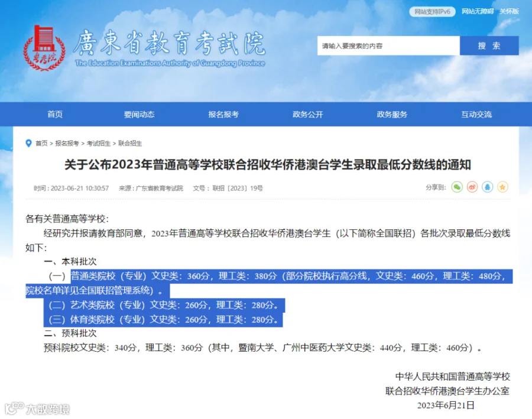Switch to 关怀版 care mode link
This screenshot has width=532, height=419.
pyautogui.click(x=509, y=12)
